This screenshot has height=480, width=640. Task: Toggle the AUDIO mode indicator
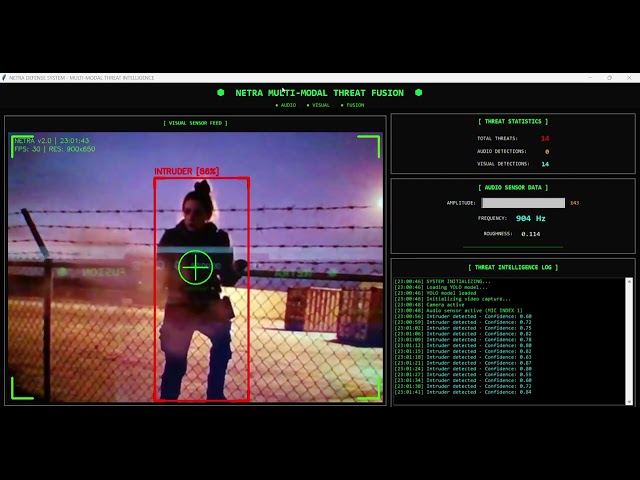(x=286, y=105)
